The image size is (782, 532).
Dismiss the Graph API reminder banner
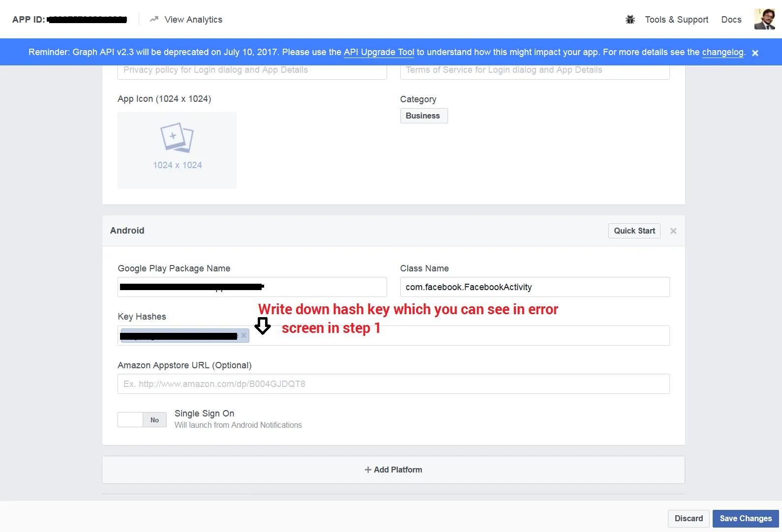click(x=755, y=53)
